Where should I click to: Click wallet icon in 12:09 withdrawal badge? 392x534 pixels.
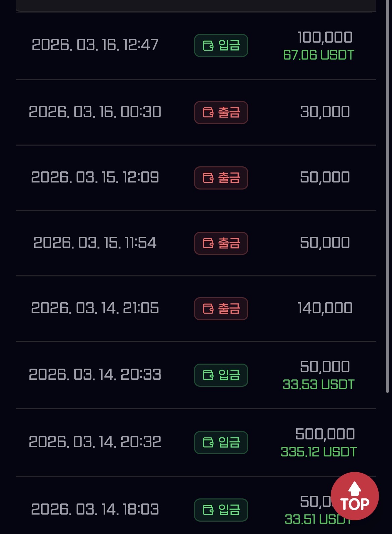[208, 178]
